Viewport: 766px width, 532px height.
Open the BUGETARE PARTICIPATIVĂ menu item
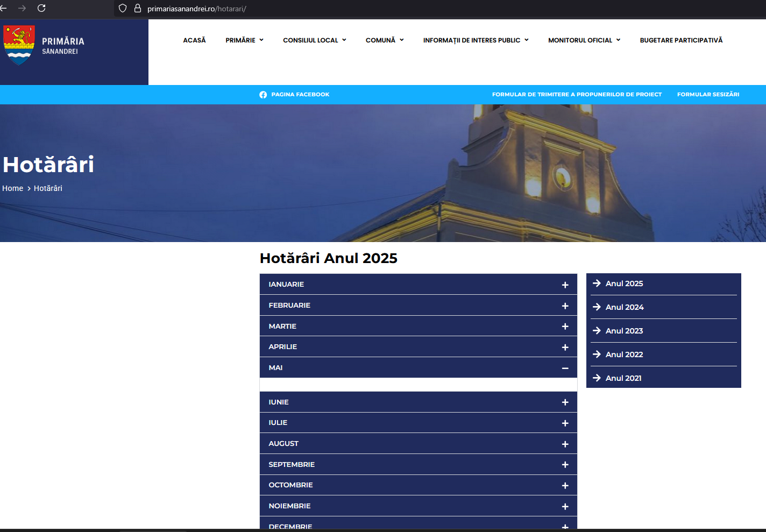click(681, 40)
